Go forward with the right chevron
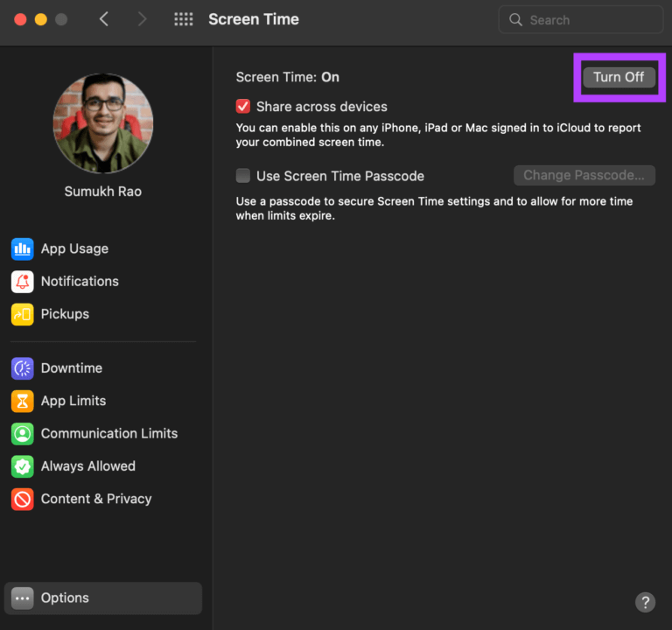Viewport: 672px width, 630px height. 142,19
